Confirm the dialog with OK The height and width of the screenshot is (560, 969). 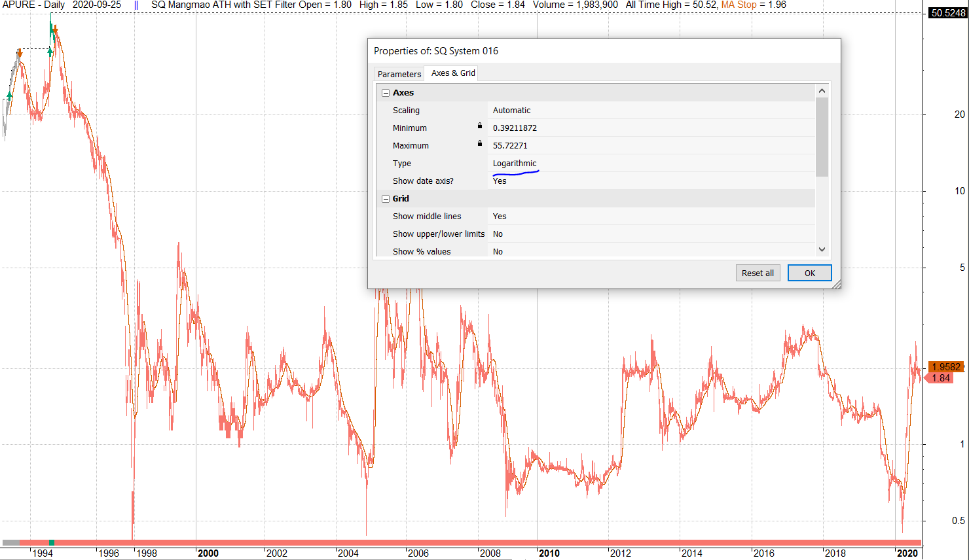(809, 273)
